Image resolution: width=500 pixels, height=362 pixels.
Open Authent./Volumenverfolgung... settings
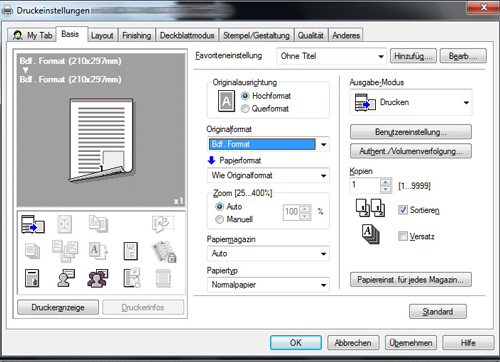click(x=411, y=151)
